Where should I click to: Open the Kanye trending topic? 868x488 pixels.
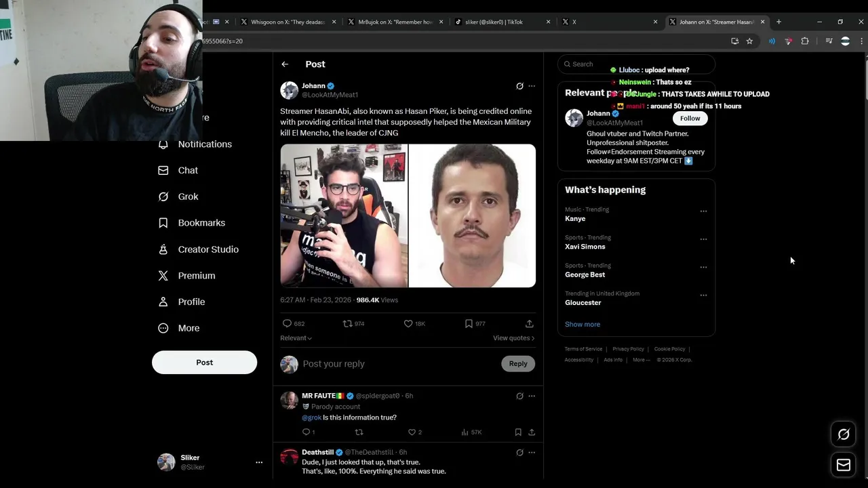click(x=575, y=219)
